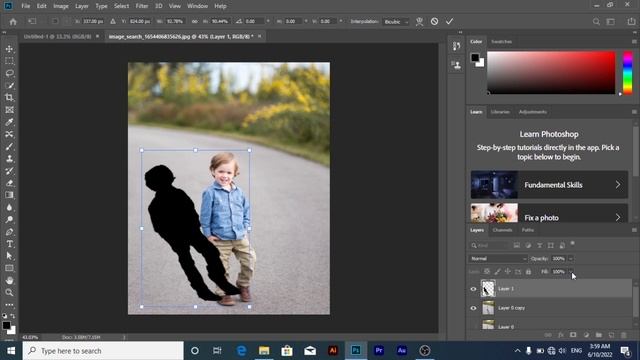Select the Frame tool
Image resolution: width=640 pixels, height=360 pixels.
pos(9,110)
